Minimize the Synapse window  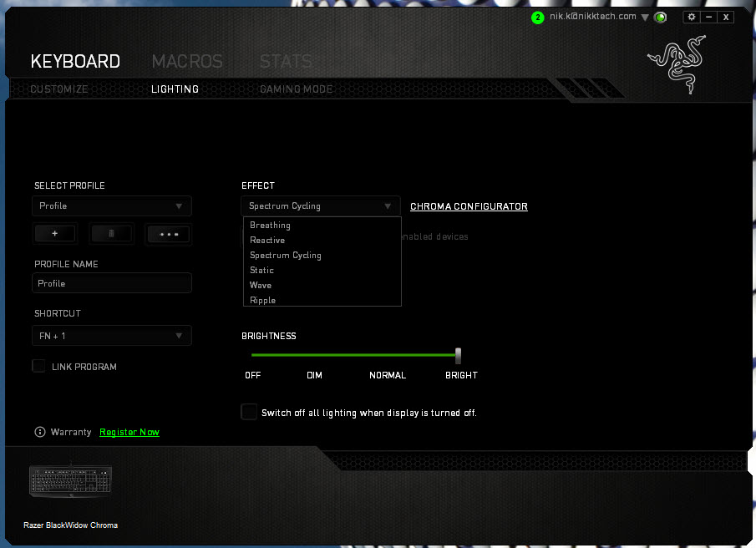(708, 17)
